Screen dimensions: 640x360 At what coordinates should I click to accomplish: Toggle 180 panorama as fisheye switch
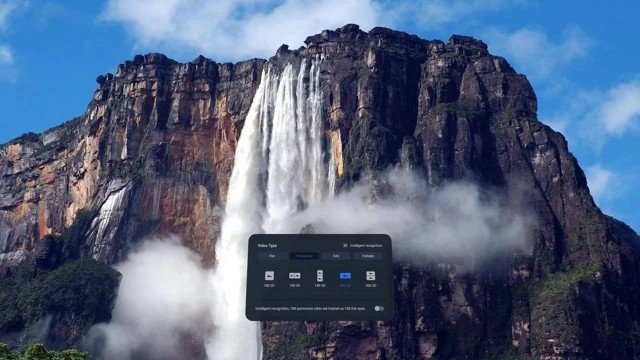[379, 309]
